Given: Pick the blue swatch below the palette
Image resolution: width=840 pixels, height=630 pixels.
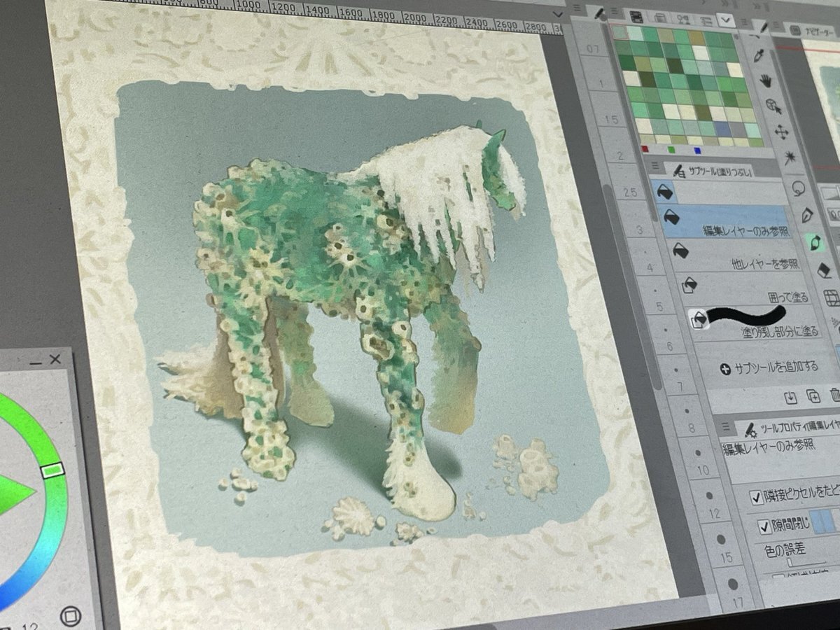Looking at the screenshot, I should [x=696, y=150].
